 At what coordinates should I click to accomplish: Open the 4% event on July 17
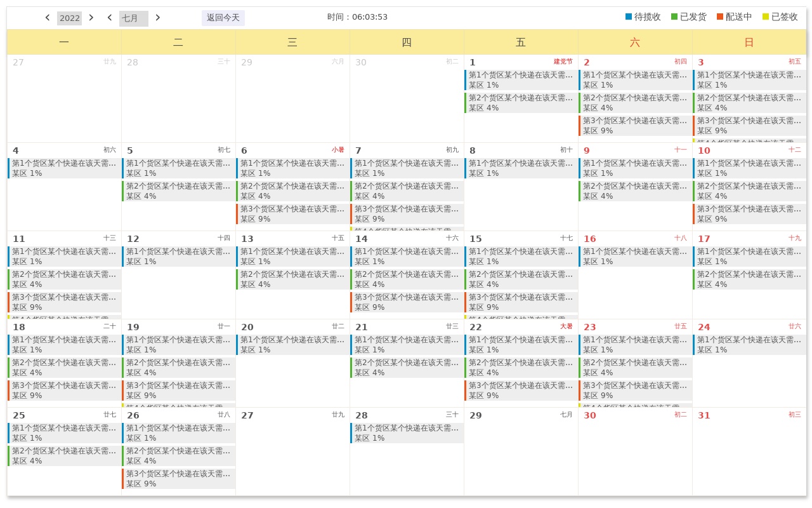(x=750, y=279)
